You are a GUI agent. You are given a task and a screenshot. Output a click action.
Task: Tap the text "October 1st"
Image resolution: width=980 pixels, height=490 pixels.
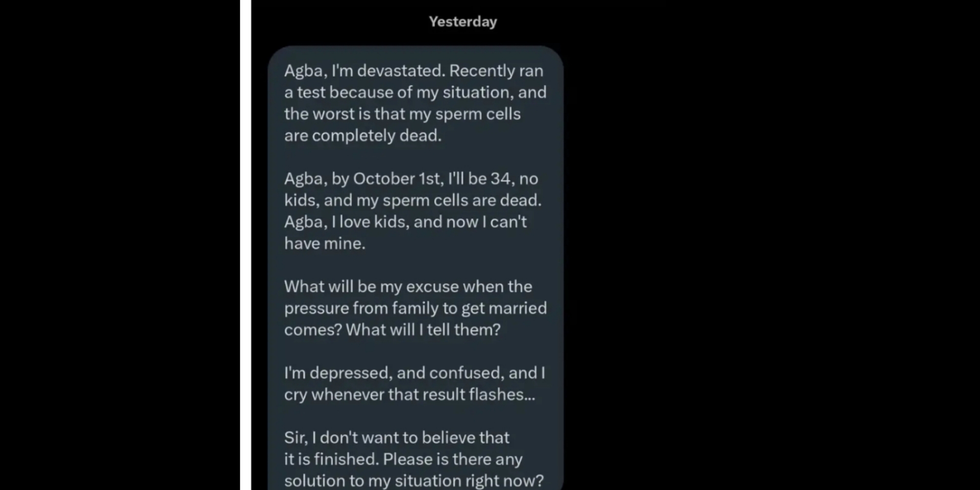click(398, 179)
